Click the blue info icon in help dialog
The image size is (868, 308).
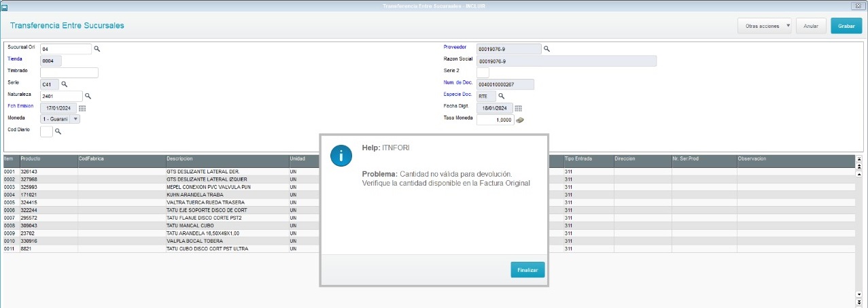coord(341,156)
